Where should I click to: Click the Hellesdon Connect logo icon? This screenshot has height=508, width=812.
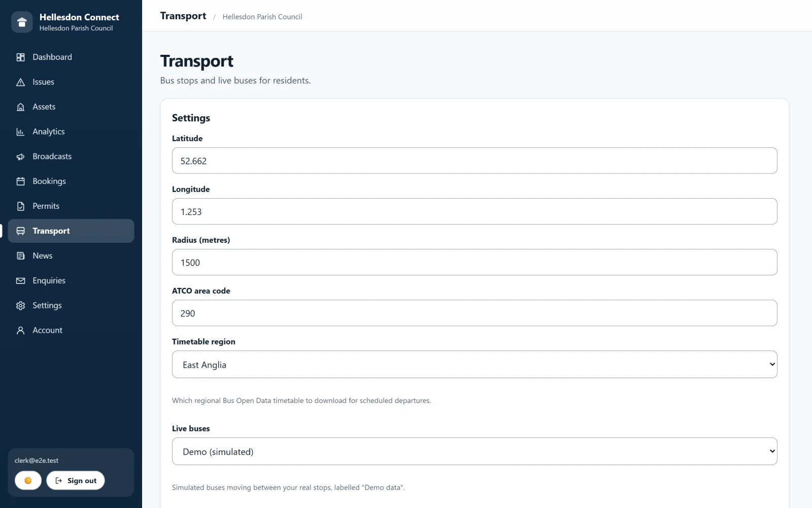tap(22, 22)
